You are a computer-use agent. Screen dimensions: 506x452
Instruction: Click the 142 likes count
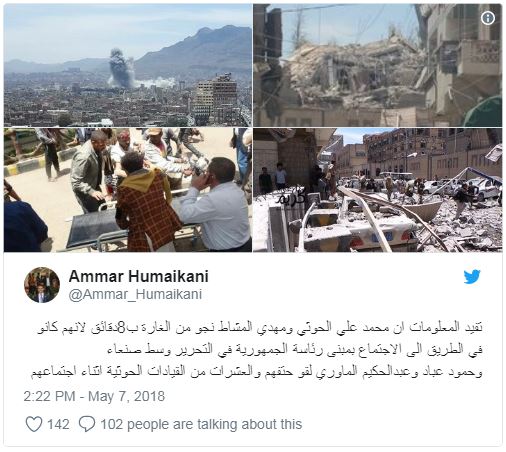coord(58,424)
